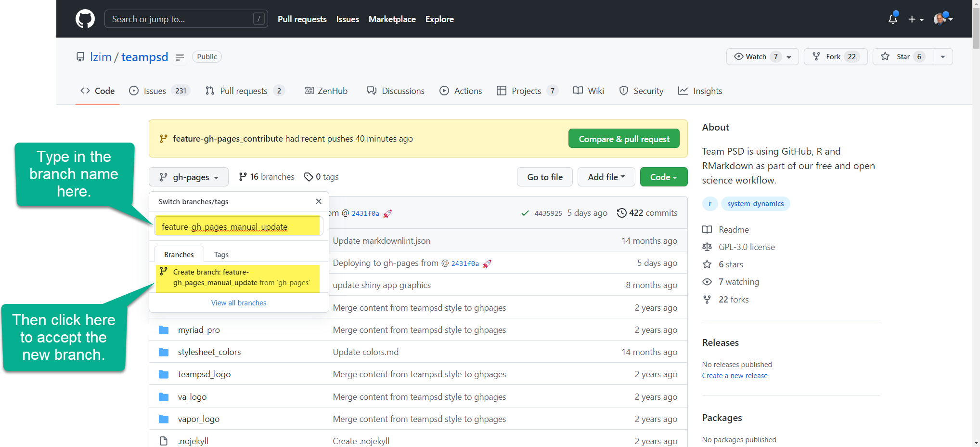Close the Switch branches/tags popup

319,201
